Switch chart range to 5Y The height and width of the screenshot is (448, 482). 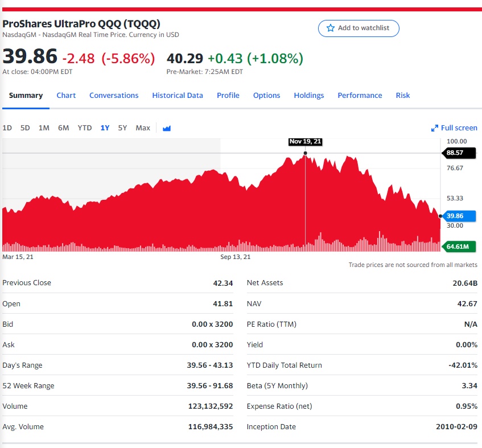[x=122, y=128]
